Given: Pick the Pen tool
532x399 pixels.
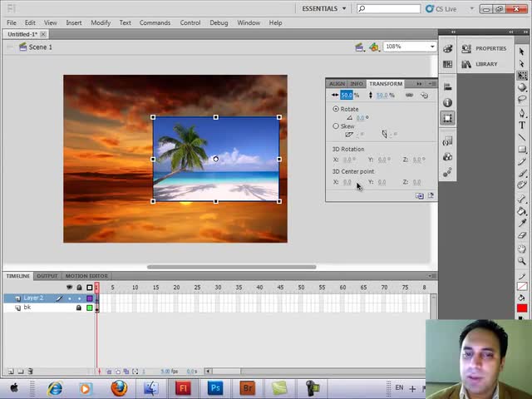Looking at the screenshot, I should coord(522,113).
